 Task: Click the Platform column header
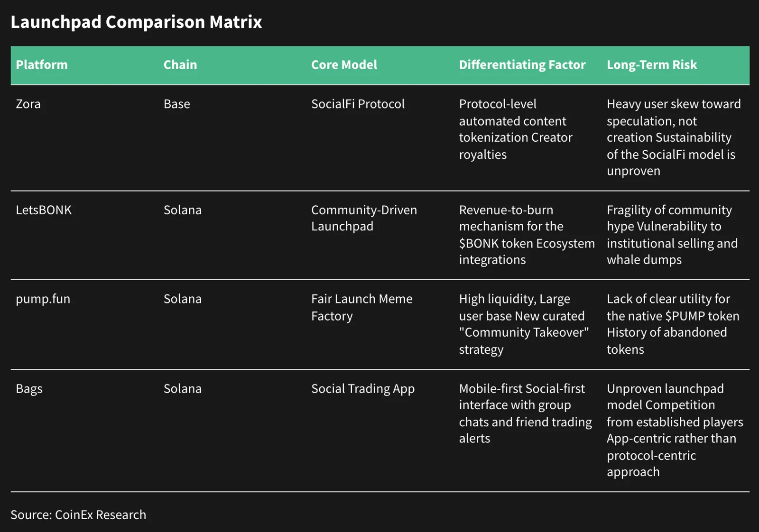42,65
